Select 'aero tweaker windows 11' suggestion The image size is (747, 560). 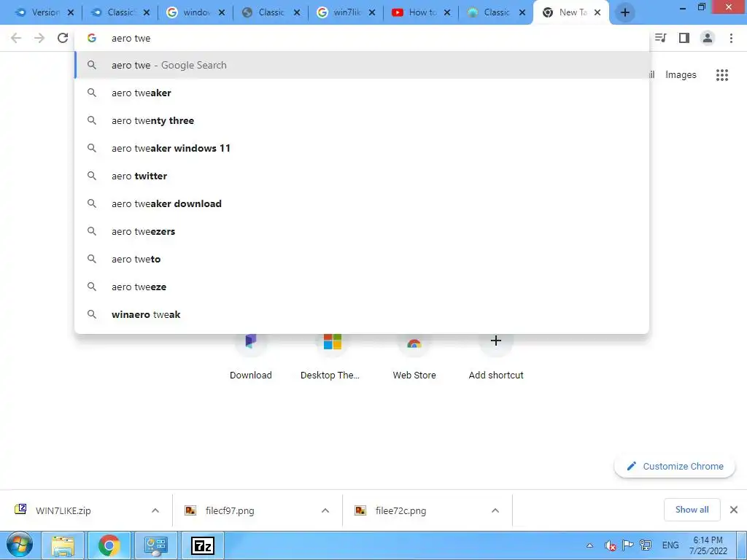point(362,148)
